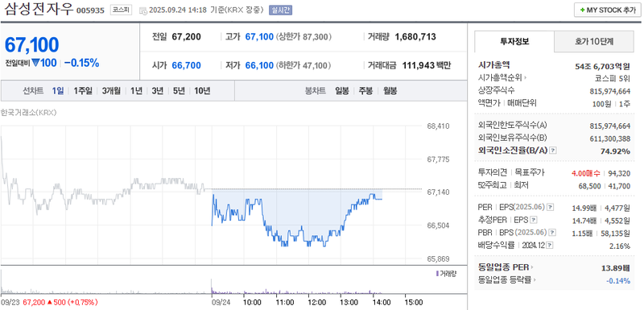Screen dimensions: 644x310
Task: Switch chart to 일봉 candlestick
Action: pyautogui.click(x=341, y=91)
